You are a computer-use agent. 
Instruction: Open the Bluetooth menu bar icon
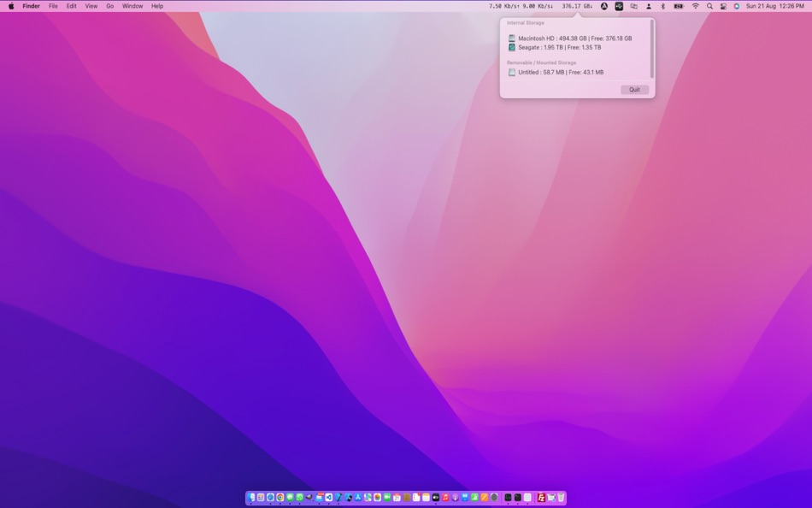tap(663, 6)
